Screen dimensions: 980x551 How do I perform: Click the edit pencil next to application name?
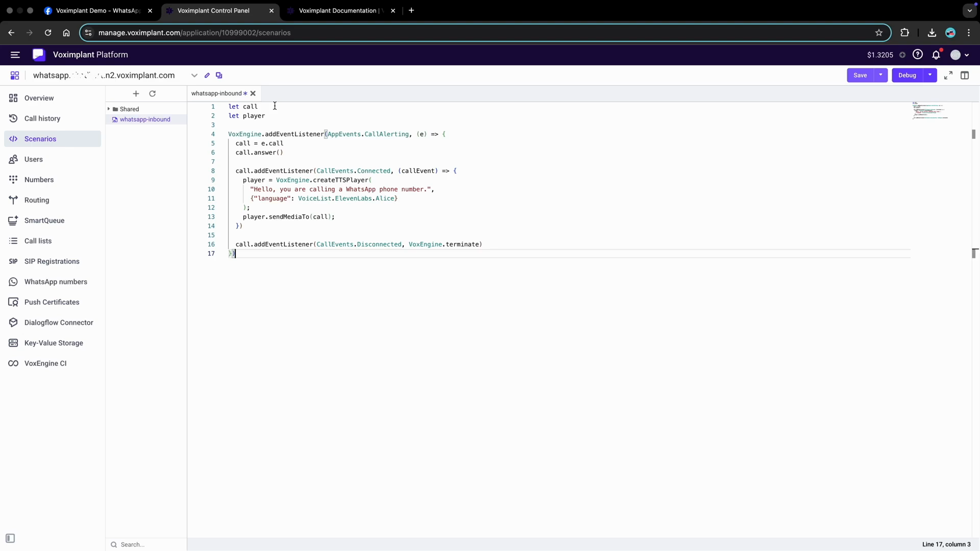tap(207, 75)
